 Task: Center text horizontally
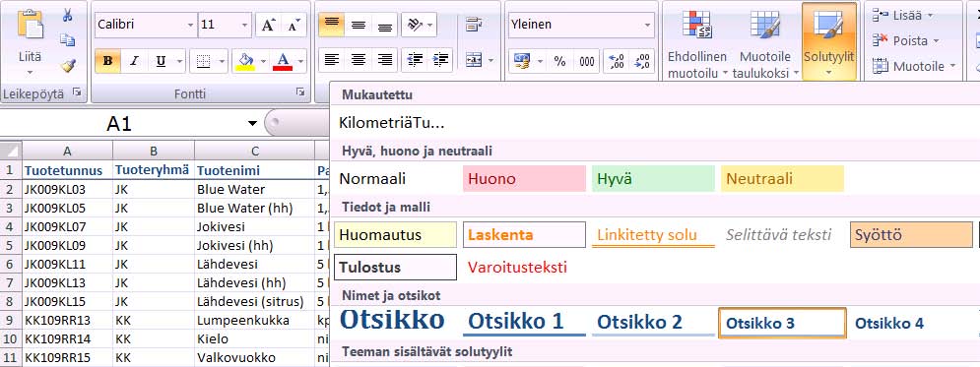tap(359, 61)
